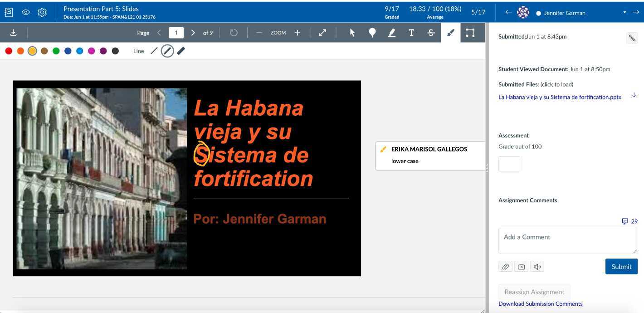Open the student list dropdown arrow
The height and width of the screenshot is (313, 644).
(624, 13)
